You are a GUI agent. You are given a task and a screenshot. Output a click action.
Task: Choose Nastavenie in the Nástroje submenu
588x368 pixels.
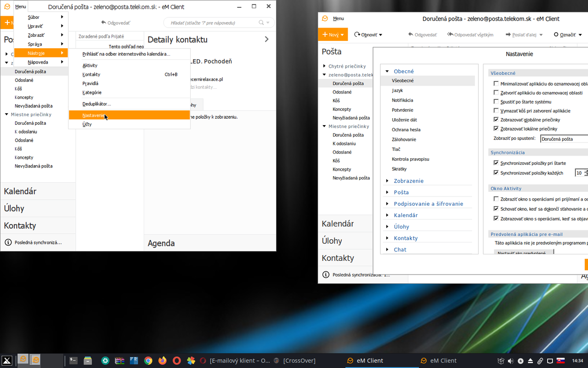tap(129, 115)
